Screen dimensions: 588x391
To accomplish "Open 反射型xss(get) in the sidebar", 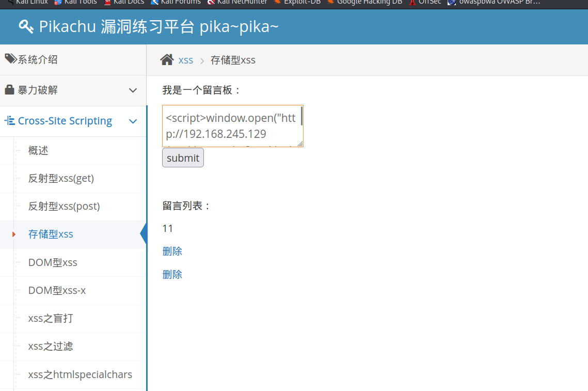I will (x=61, y=178).
